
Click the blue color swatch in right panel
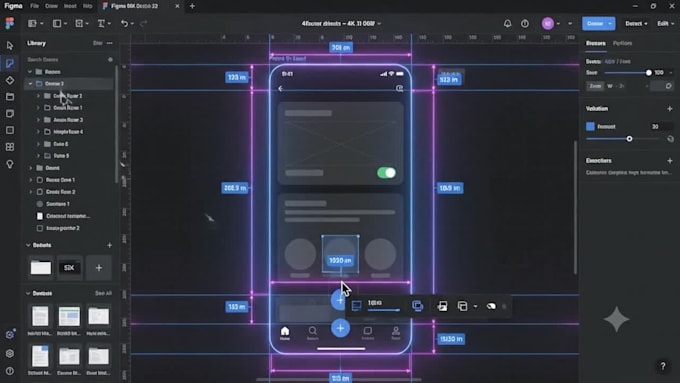pos(590,126)
